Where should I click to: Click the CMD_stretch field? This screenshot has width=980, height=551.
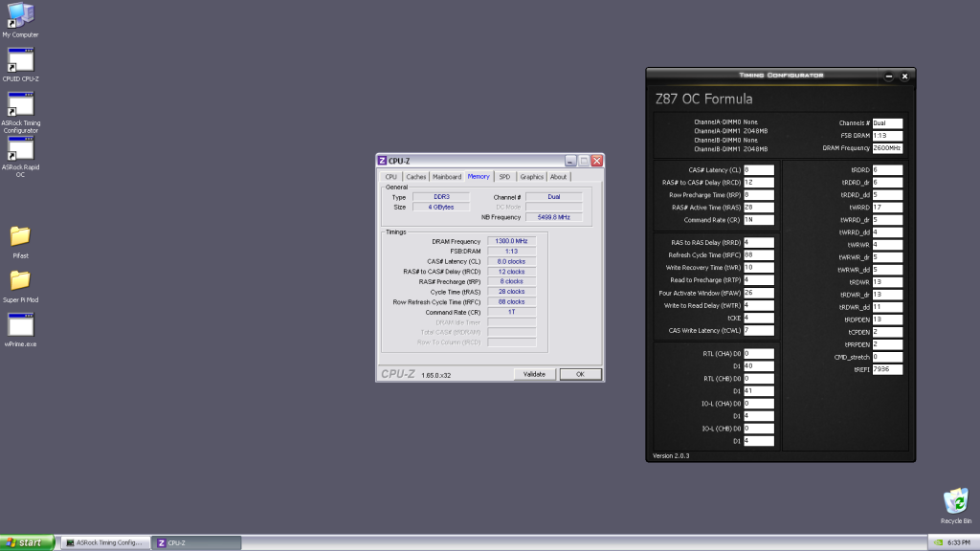(x=887, y=357)
